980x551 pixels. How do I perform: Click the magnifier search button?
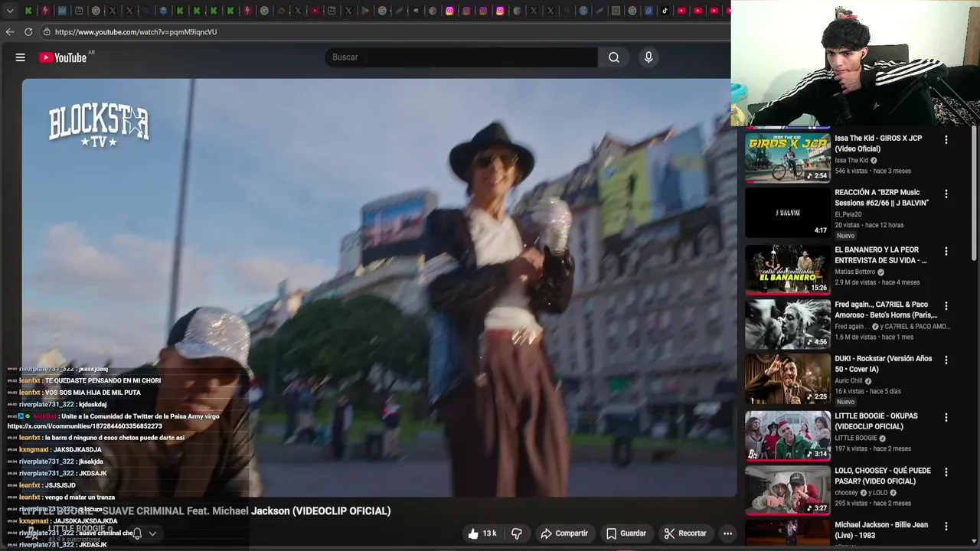coord(614,57)
